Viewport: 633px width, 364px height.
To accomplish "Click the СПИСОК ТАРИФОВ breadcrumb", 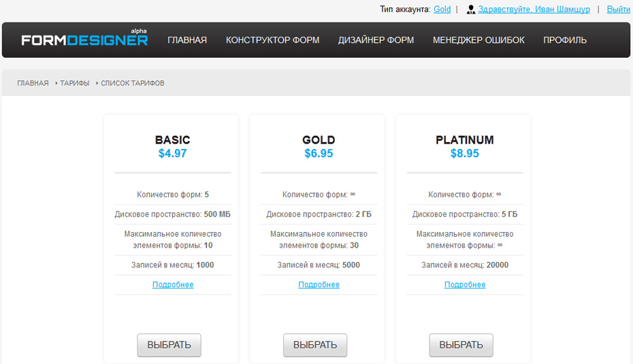I will pyautogui.click(x=133, y=83).
